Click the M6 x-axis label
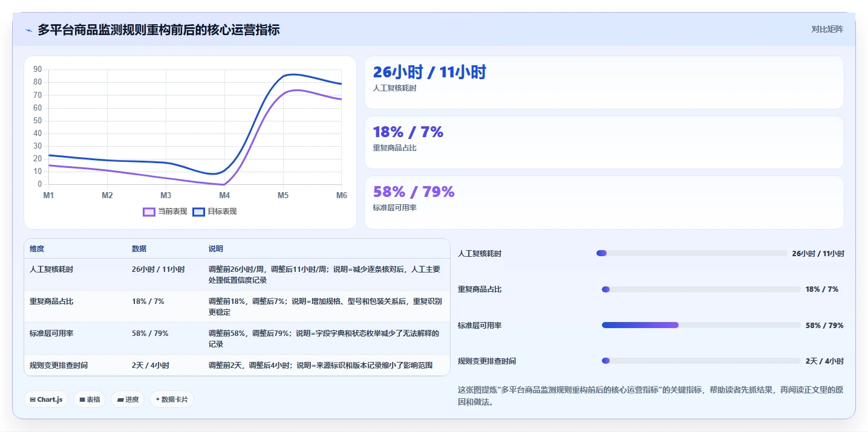Image resolution: width=868 pixels, height=432 pixels. pos(341,195)
